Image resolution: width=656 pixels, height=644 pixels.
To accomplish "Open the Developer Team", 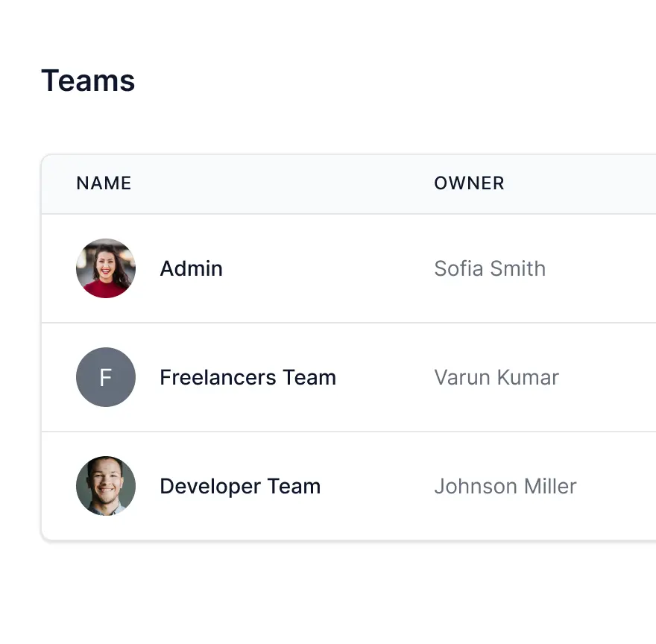I will click(239, 485).
